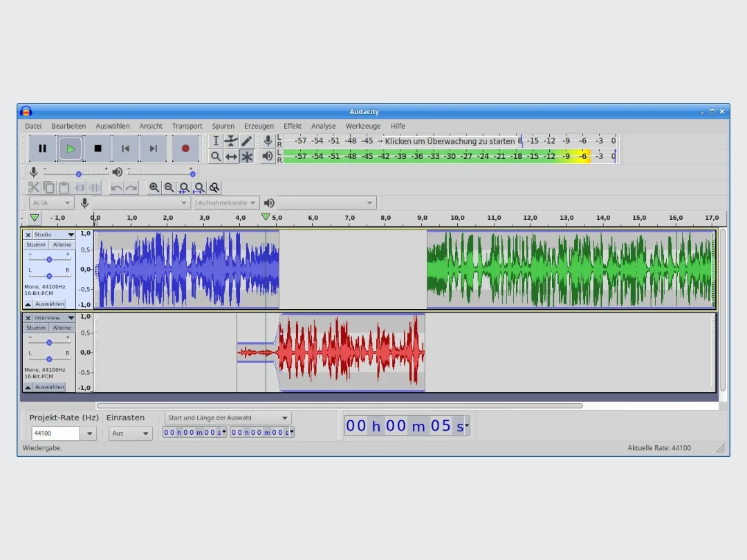Pause playback with the Pause button
The height and width of the screenshot is (560, 747).
[42, 149]
